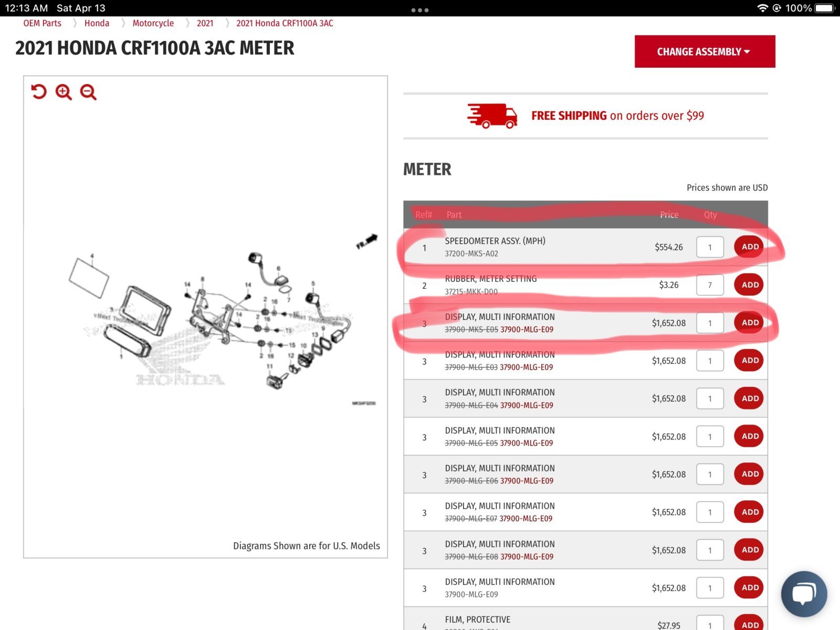Viewport: 840px width, 630px height.
Task: Add display 37900-MLG-E07 to cart
Action: tap(749, 512)
